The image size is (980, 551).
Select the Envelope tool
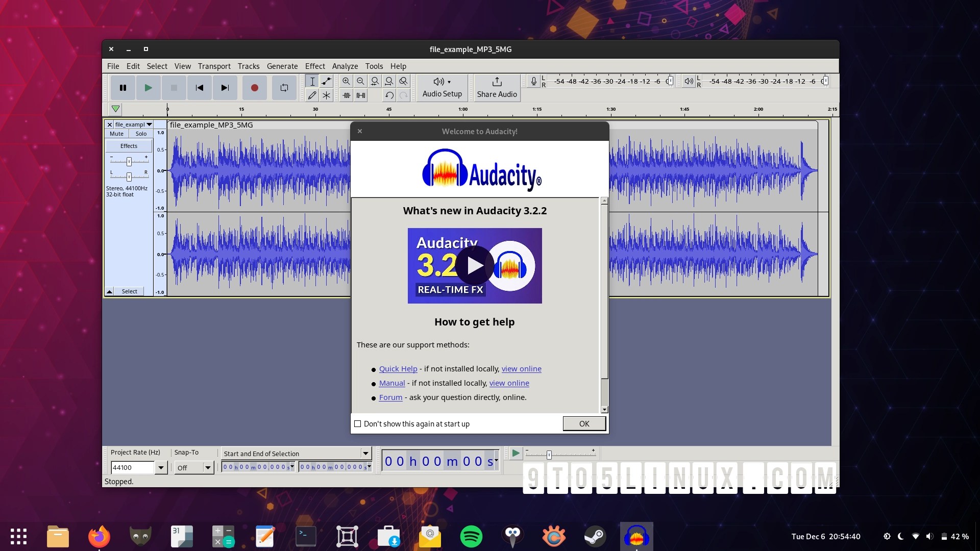pyautogui.click(x=326, y=81)
